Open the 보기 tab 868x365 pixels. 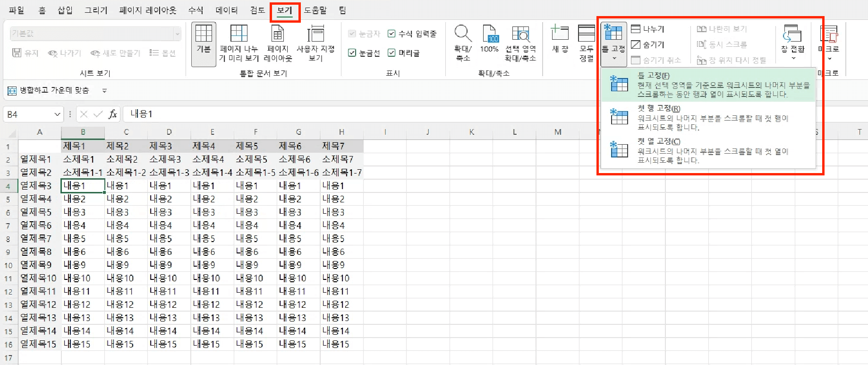(285, 10)
